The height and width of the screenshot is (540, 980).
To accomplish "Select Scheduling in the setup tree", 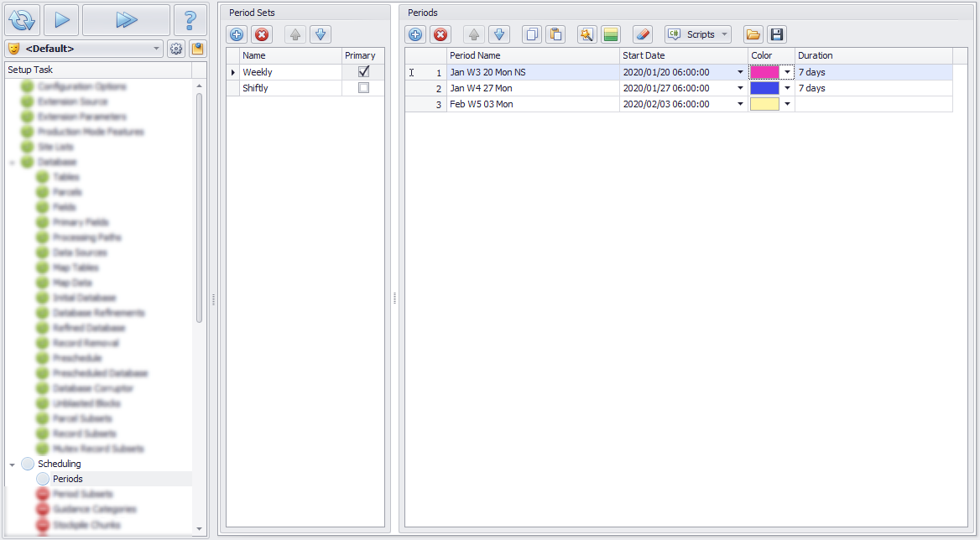I will coord(60,464).
